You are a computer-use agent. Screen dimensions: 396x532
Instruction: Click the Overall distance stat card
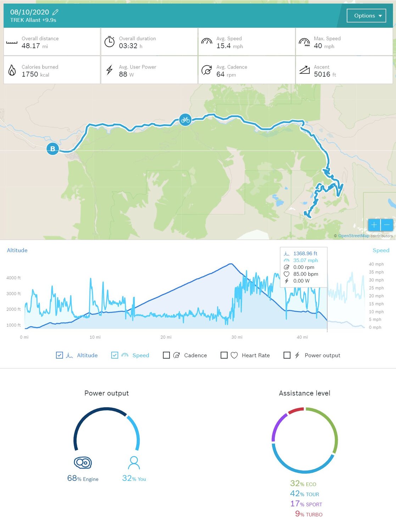coord(52,42)
